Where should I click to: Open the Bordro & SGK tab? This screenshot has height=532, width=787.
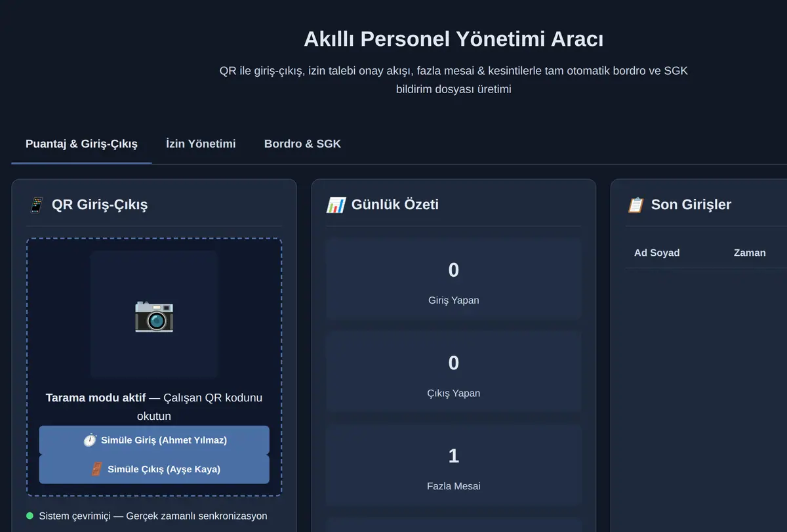point(302,144)
